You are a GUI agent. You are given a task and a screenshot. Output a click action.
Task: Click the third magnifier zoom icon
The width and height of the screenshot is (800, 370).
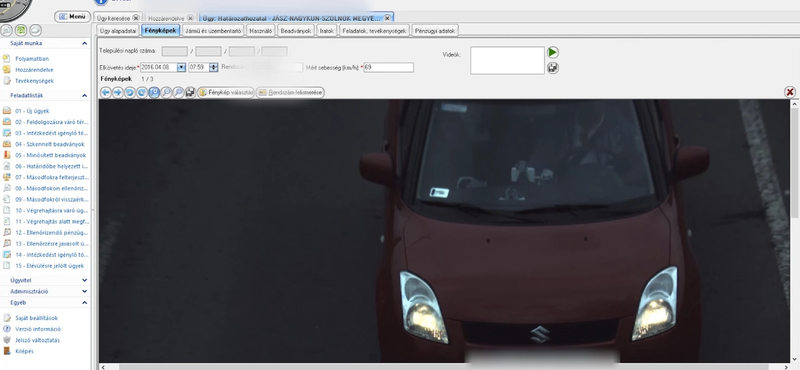[x=178, y=92]
